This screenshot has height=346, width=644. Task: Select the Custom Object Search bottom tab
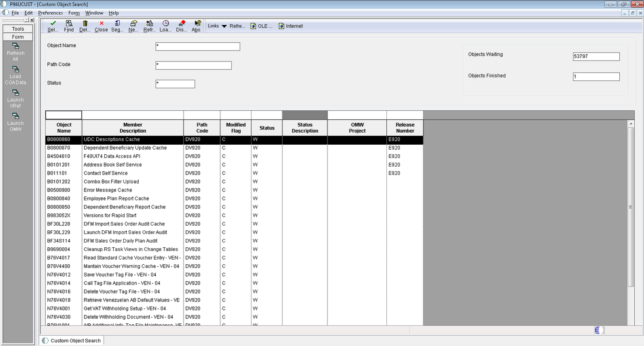click(x=72, y=340)
